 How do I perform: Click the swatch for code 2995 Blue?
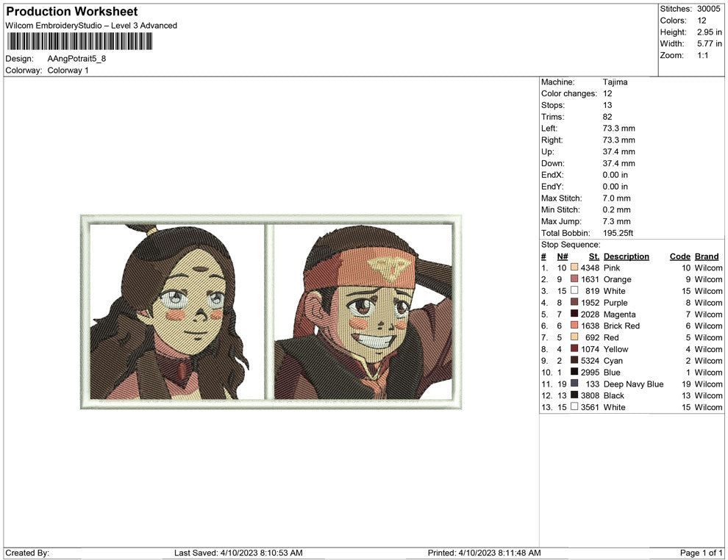574,372
